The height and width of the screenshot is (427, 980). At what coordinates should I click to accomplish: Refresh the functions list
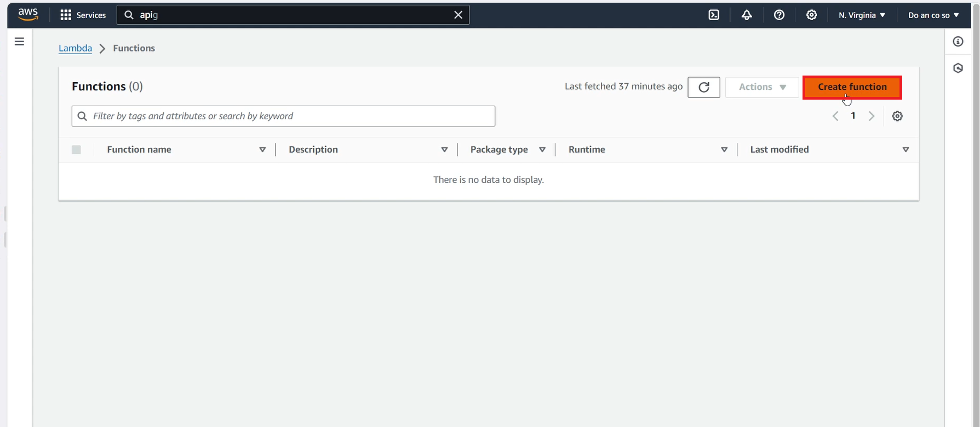704,87
